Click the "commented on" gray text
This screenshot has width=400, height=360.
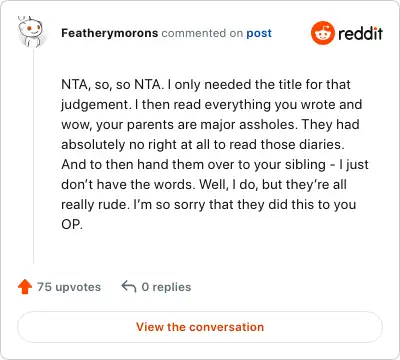point(202,33)
